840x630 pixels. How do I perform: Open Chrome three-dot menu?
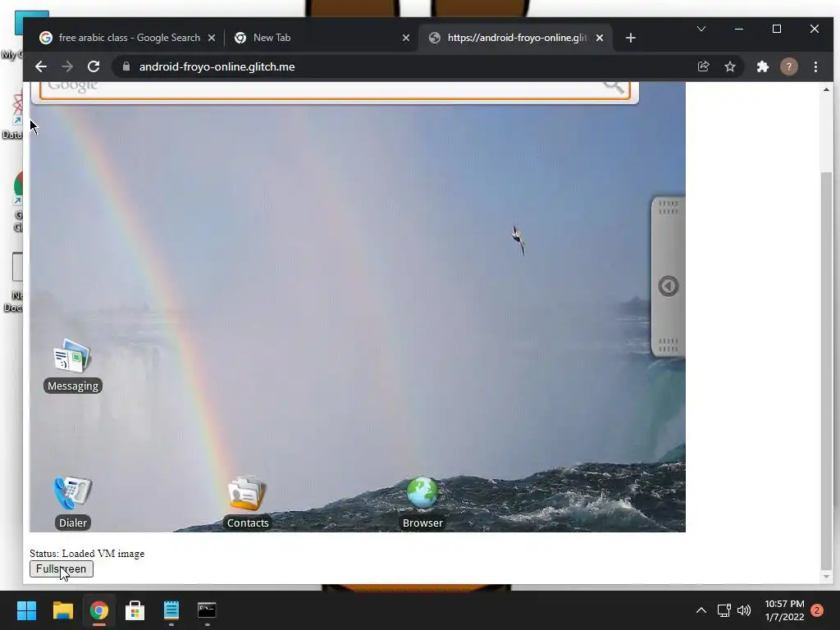pos(815,66)
